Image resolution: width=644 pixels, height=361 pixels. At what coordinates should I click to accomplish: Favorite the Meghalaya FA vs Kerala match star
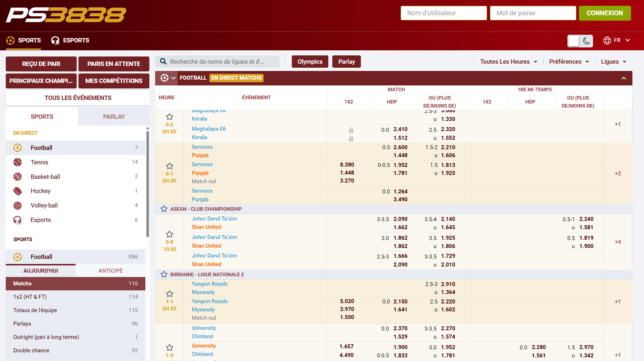pos(170,117)
